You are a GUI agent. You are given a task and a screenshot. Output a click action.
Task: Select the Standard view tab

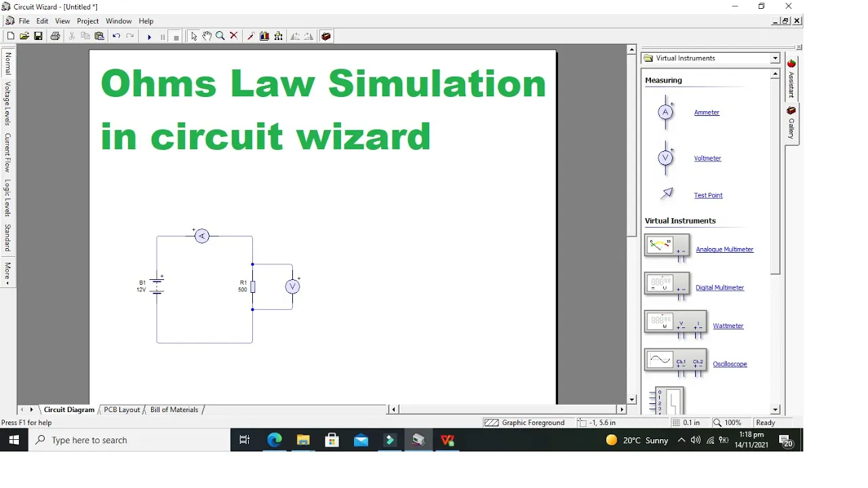[x=8, y=237]
